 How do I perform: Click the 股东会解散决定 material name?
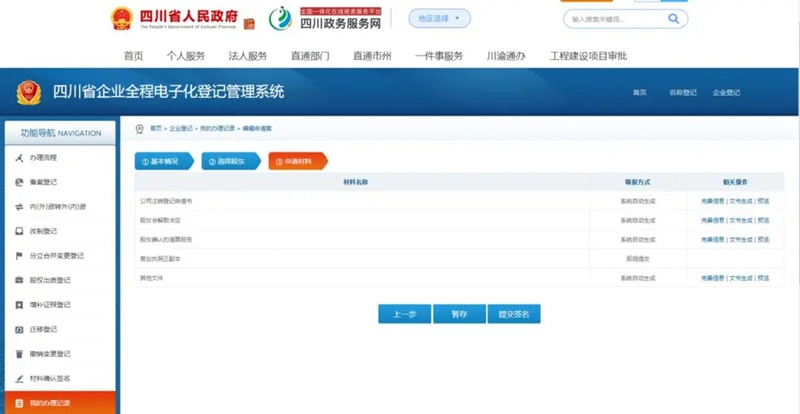[160, 221]
